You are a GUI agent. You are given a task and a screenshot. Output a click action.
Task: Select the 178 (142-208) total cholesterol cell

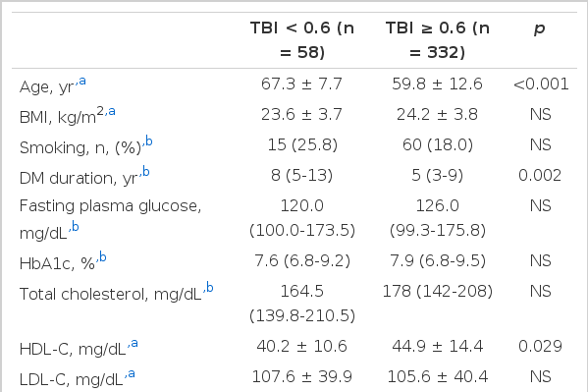(x=437, y=292)
